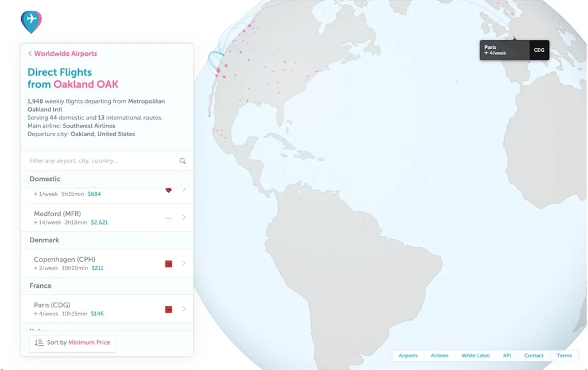
Task: Open the API page from the footer
Action: click(506, 356)
